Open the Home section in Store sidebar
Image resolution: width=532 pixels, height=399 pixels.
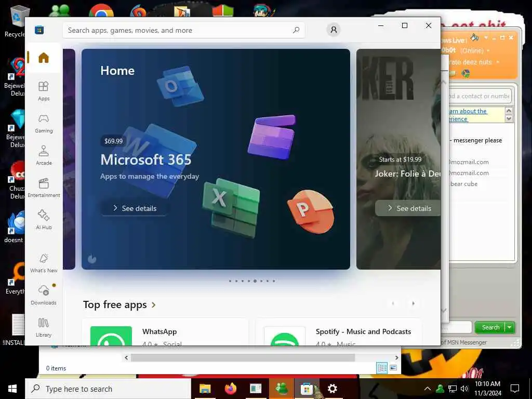tap(44, 58)
